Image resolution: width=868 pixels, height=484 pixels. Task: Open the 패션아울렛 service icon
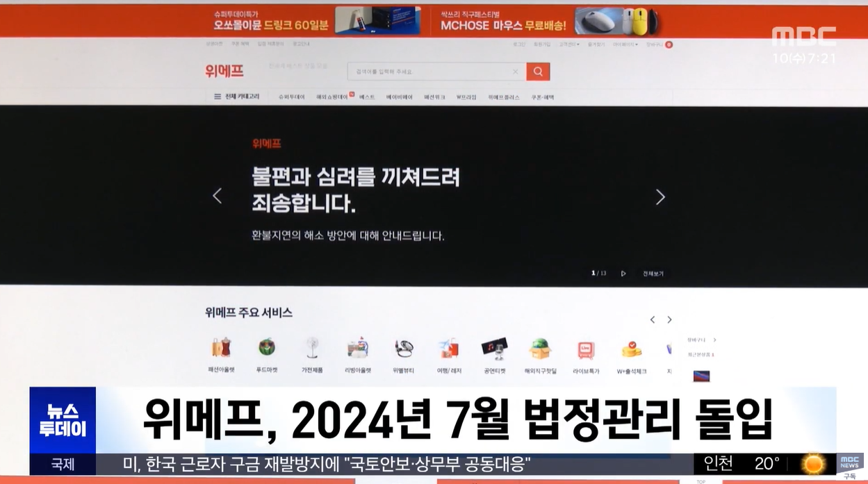(221, 347)
